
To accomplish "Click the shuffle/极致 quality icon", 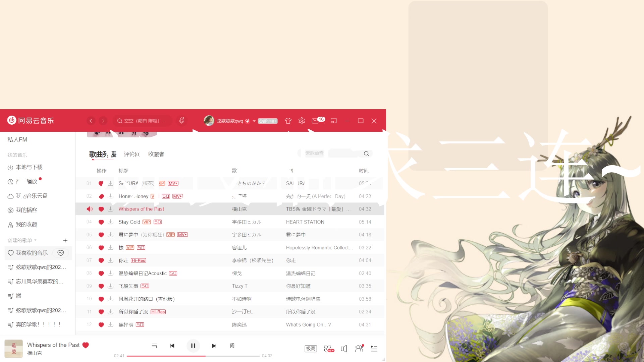I will pyautogui.click(x=310, y=349).
